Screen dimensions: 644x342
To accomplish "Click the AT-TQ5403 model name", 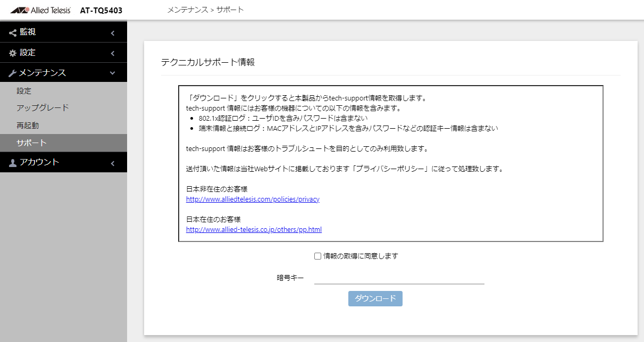I will point(101,10).
